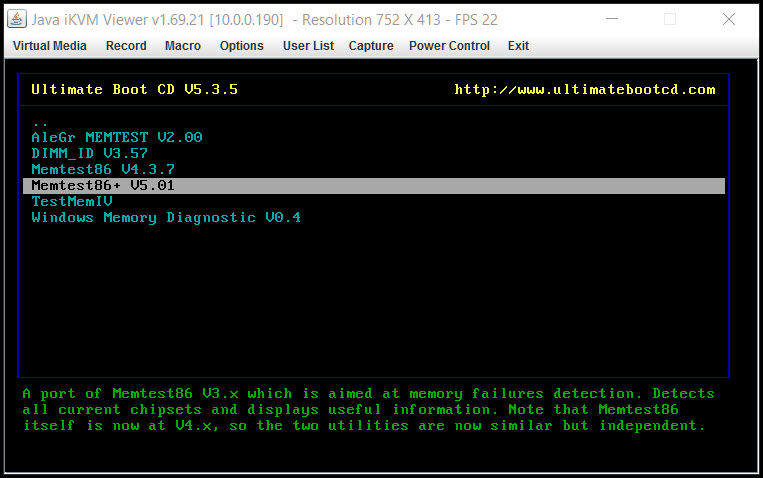Select Windows Memory Diagnostic V0.4 entry
This screenshot has width=763, height=478.
(x=166, y=218)
